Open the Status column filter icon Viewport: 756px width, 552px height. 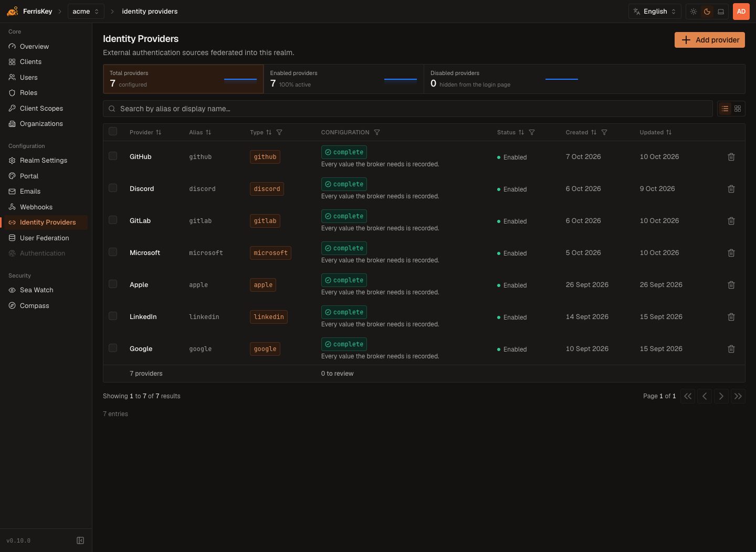[532, 132]
